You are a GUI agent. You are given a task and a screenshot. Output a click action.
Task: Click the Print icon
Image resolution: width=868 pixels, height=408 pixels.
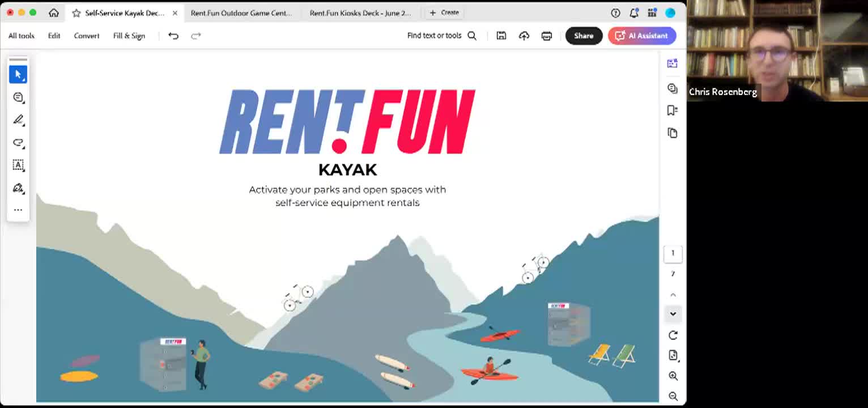pos(547,36)
